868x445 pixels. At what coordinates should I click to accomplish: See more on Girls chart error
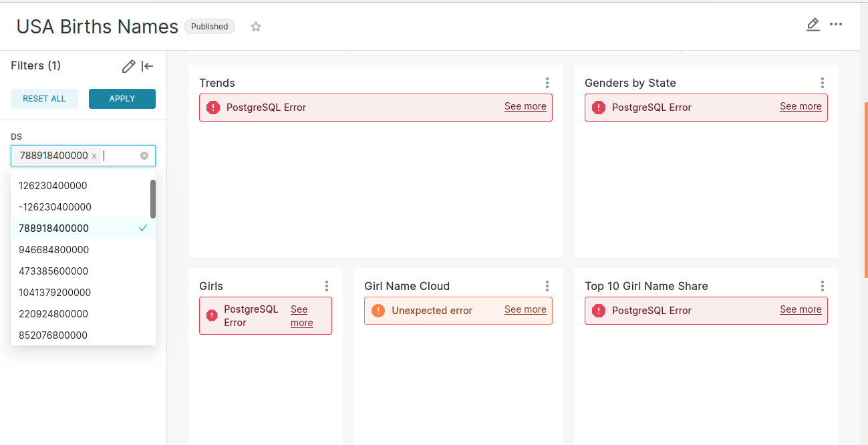(x=301, y=316)
